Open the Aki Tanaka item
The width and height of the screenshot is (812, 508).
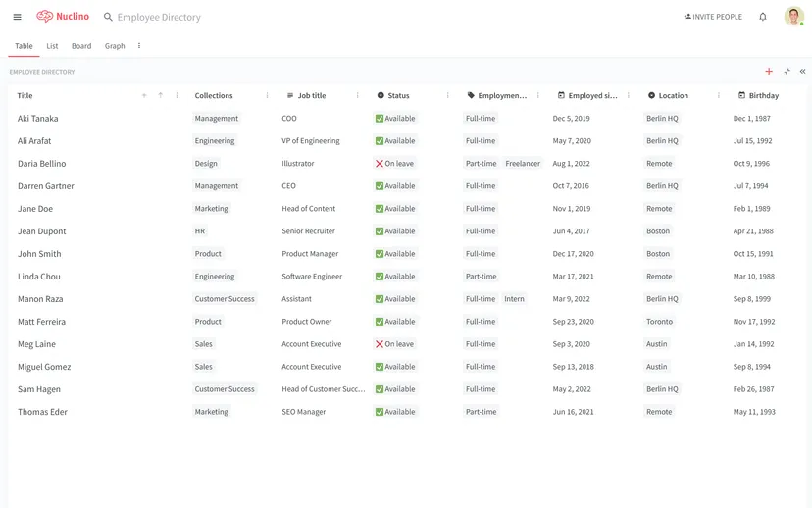[x=38, y=119]
